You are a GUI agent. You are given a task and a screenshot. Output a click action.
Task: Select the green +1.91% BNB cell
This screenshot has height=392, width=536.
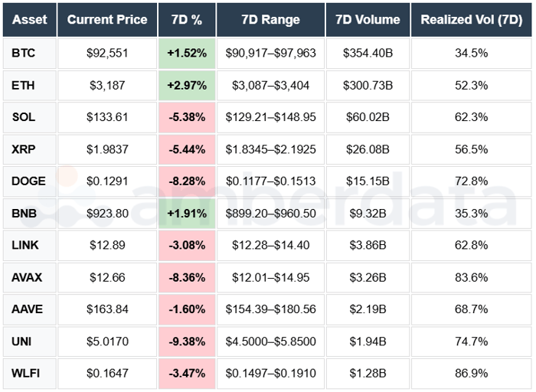[187, 213]
